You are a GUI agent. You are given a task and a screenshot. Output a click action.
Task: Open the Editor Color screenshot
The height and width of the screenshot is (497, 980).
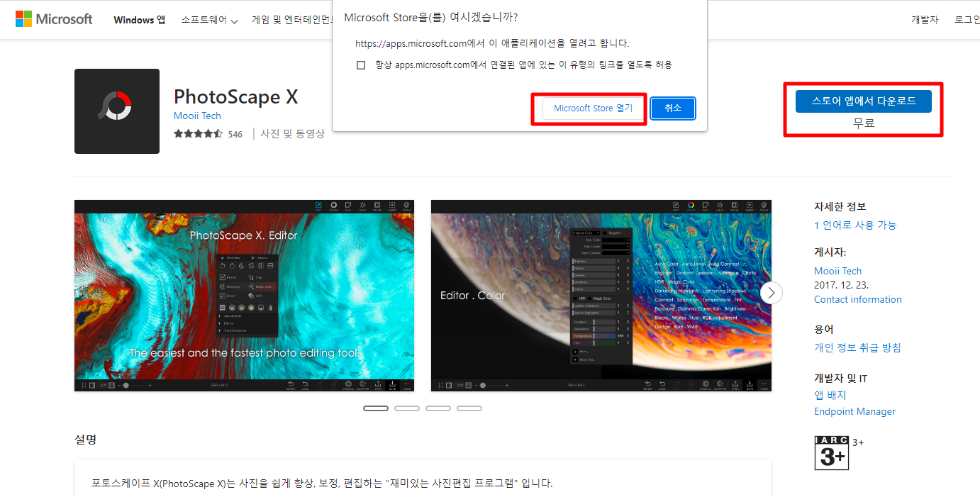(601, 296)
